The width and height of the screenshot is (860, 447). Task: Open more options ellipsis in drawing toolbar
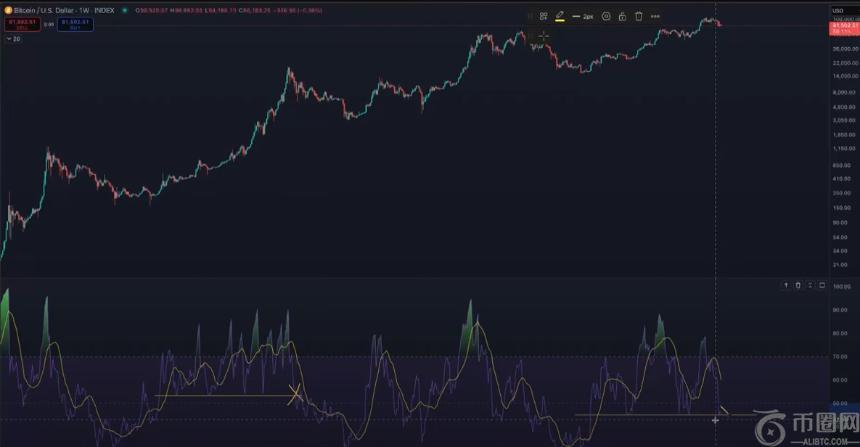click(655, 16)
